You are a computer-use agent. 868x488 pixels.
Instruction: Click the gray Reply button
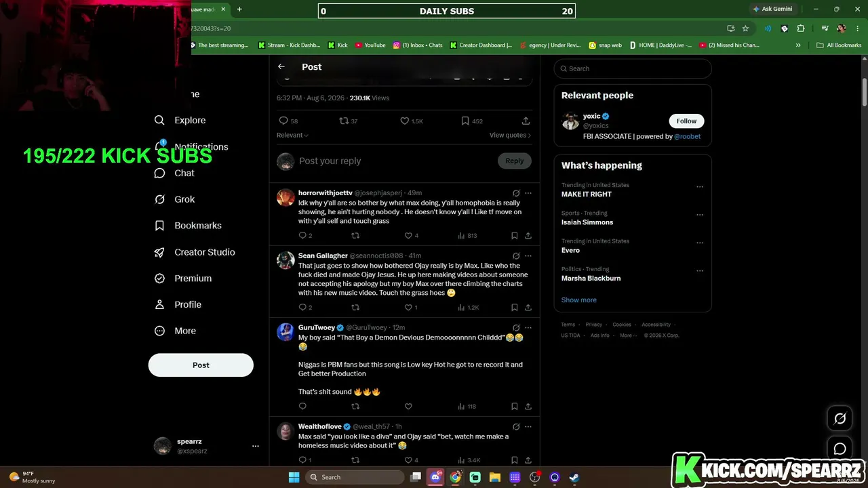coord(515,161)
